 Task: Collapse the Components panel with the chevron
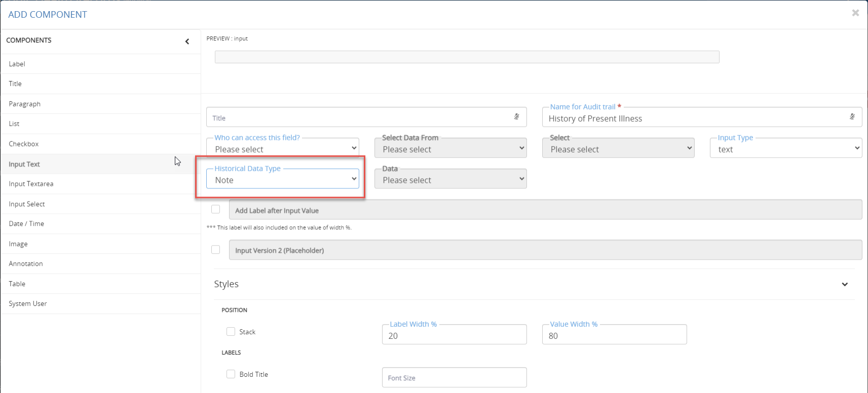(187, 42)
